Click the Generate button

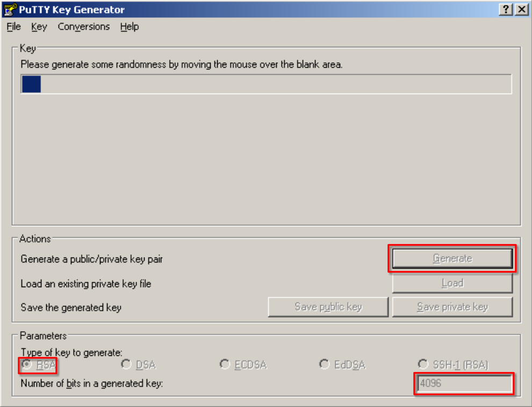tap(452, 258)
